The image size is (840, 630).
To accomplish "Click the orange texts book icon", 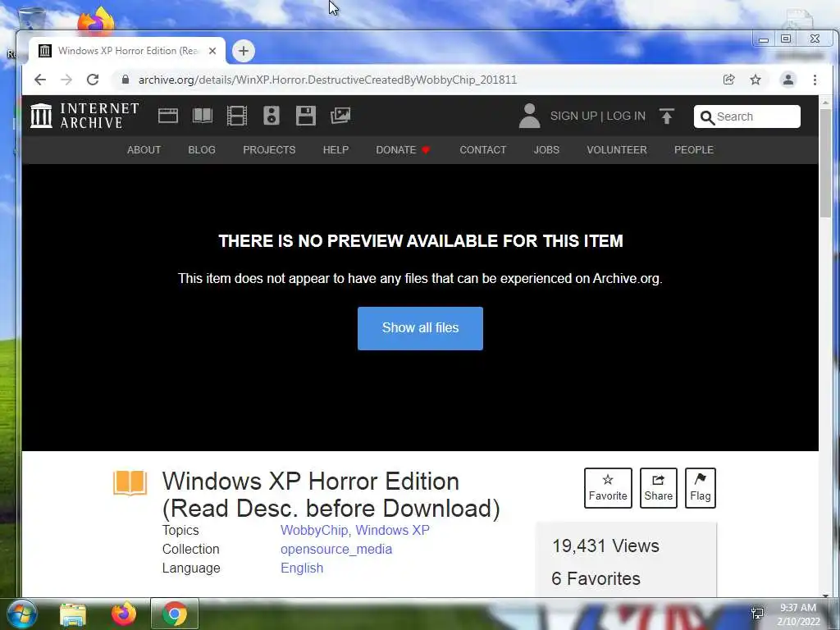I will point(130,483).
